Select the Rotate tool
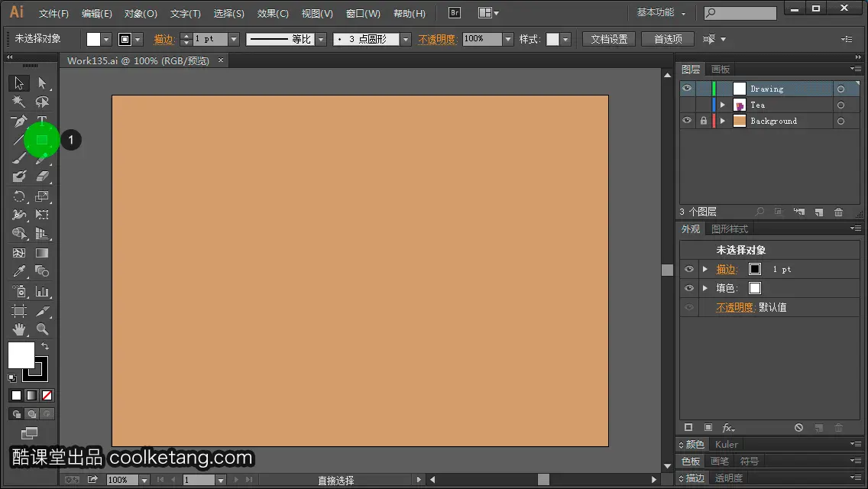 click(19, 196)
